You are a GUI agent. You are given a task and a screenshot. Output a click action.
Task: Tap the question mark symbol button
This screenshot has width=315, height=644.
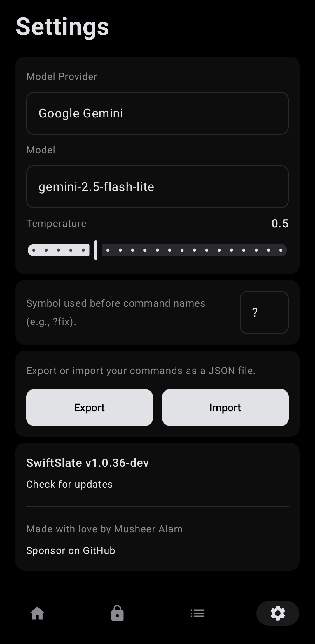pyautogui.click(x=264, y=312)
